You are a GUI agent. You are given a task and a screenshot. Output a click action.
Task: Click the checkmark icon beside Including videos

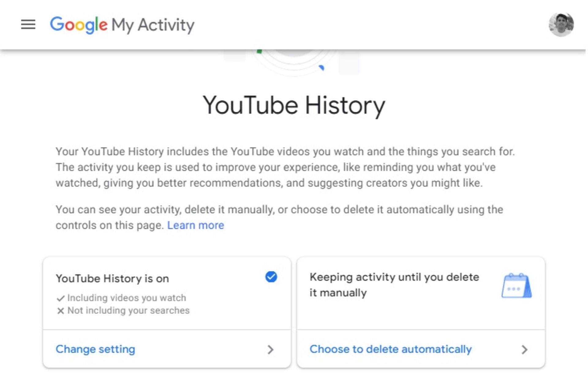pos(61,298)
